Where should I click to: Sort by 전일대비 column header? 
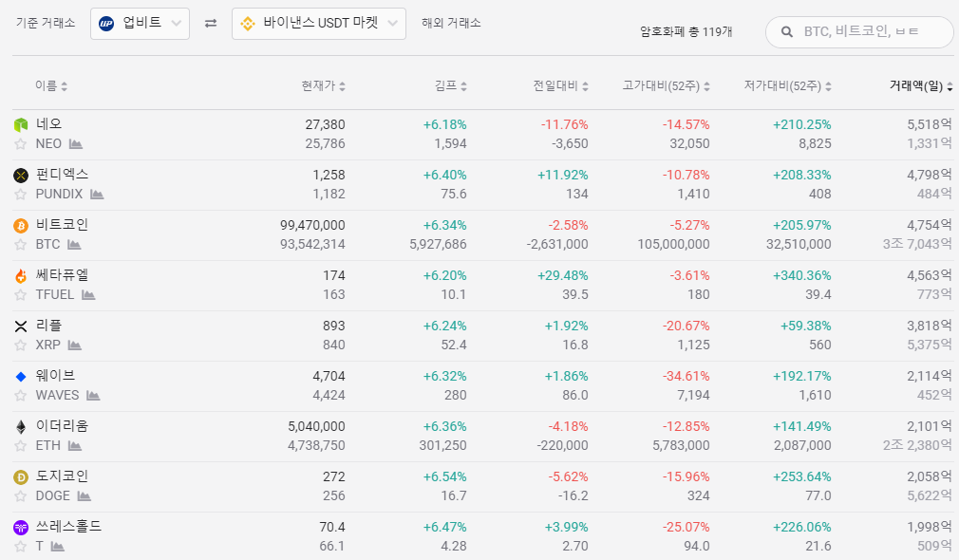[560, 86]
